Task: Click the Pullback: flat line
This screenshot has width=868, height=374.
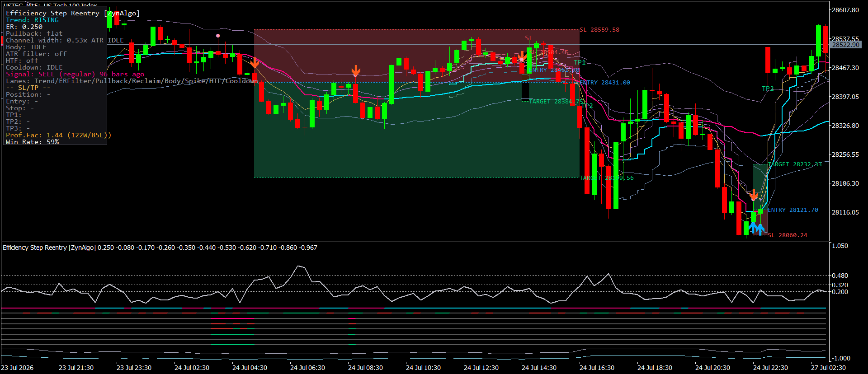Action: coord(34,34)
